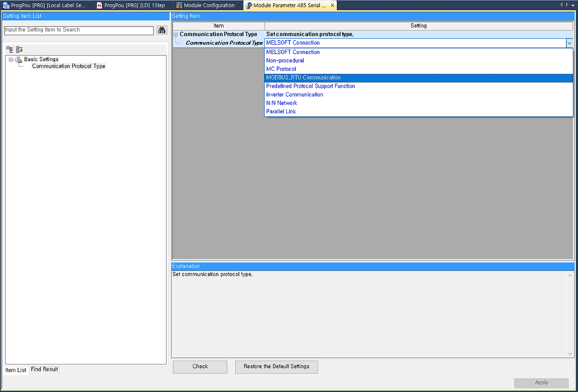Collapse the Communication Protocol Type row
Screen dimensions: 578x392
click(x=176, y=34)
